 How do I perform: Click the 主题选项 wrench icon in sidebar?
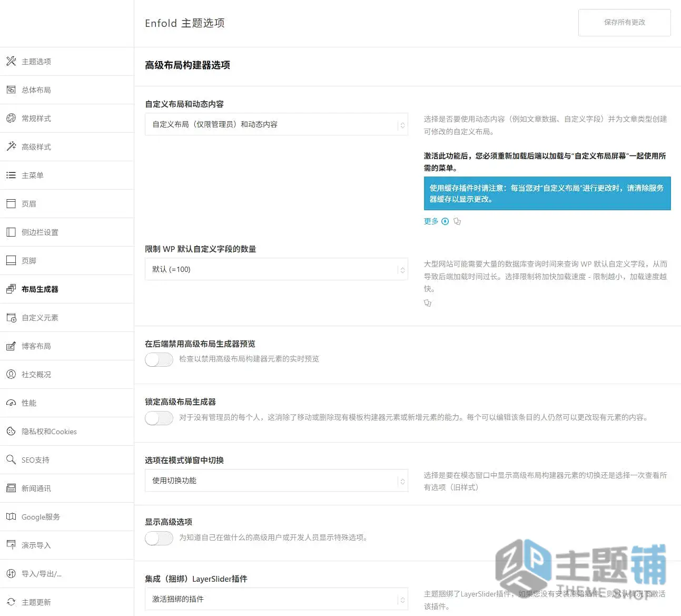click(x=11, y=61)
